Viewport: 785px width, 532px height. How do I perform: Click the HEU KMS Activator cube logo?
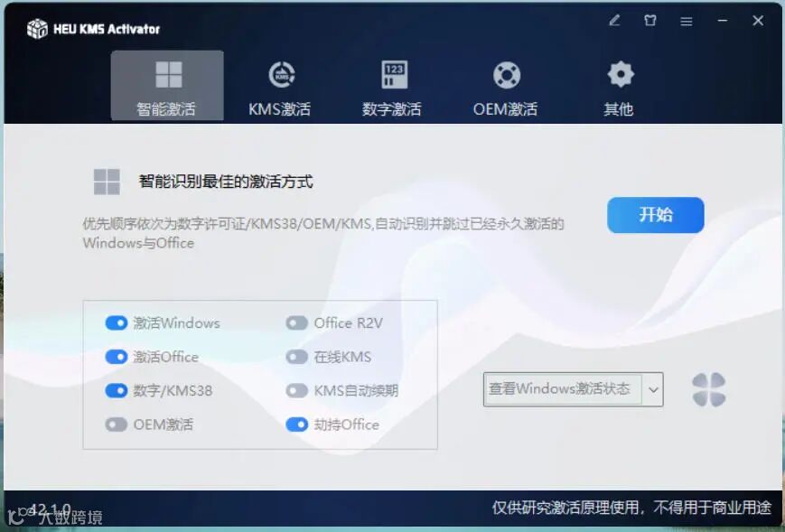click(x=37, y=29)
